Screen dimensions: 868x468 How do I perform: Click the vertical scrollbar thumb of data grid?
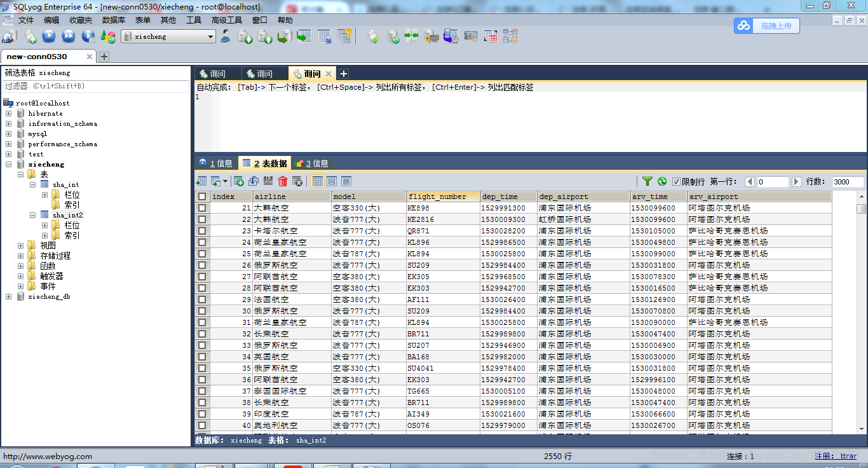coord(861,209)
